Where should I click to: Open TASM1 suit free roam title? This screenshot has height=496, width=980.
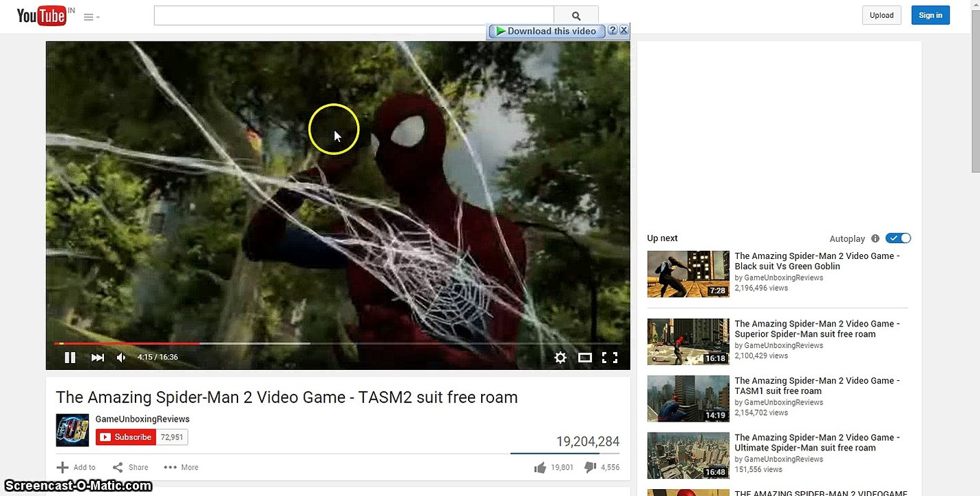coord(817,386)
